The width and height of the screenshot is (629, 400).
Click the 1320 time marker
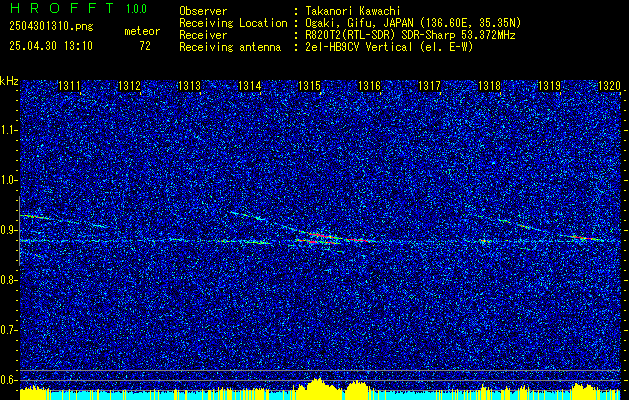click(609, 86)
